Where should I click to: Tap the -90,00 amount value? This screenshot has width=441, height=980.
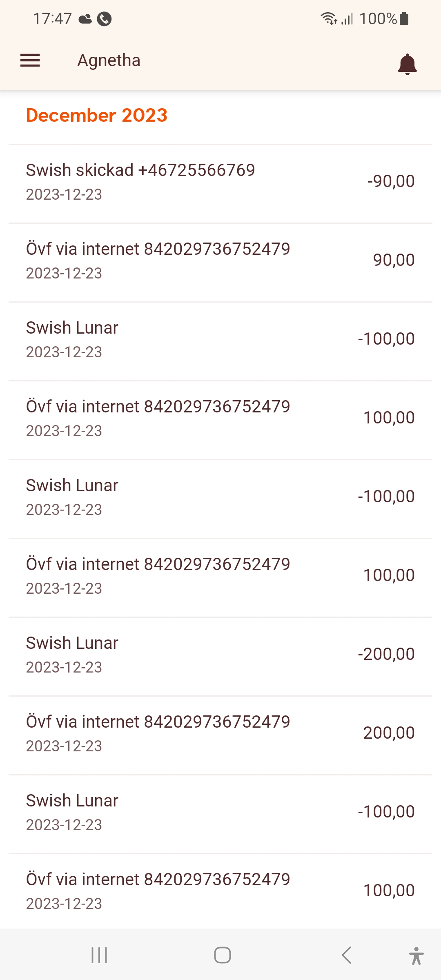coord(391,181)
